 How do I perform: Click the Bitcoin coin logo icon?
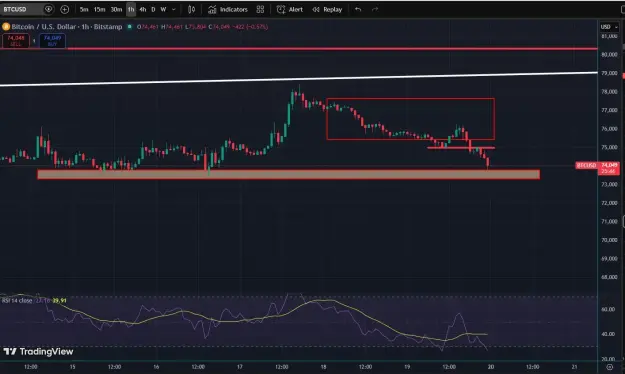(x=6, y=27)
